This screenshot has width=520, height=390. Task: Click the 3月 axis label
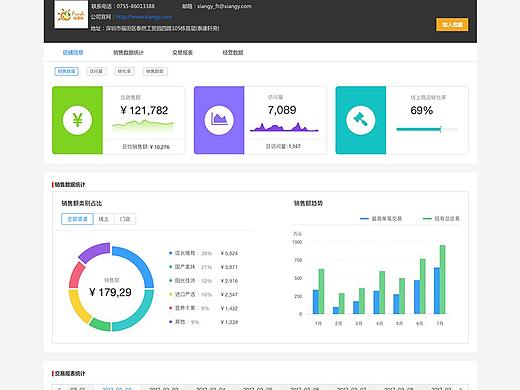[x=358, y=323]
